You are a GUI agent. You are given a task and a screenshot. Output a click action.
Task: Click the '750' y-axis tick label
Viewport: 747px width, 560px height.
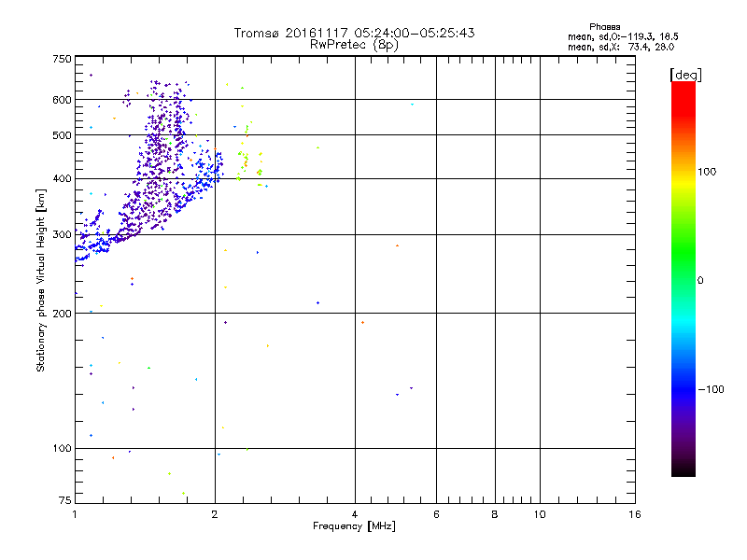pyautogui.click(x=62, y=59)
